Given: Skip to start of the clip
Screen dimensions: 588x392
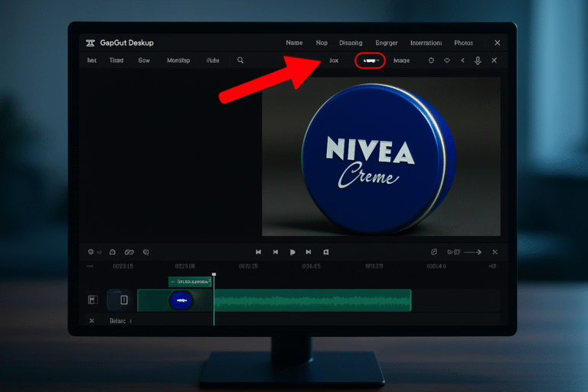Looking at the screenshot, I should (258, 252).
